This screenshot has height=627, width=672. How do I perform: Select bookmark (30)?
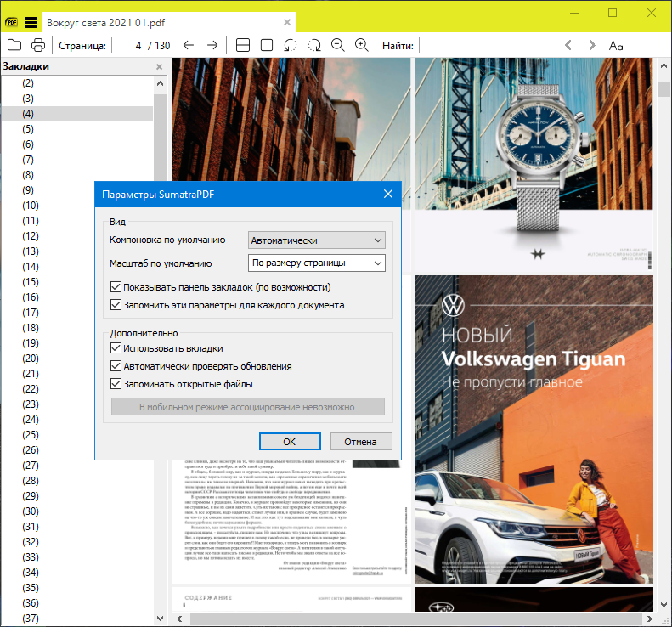pyautogui.click(x=30, y=511)
